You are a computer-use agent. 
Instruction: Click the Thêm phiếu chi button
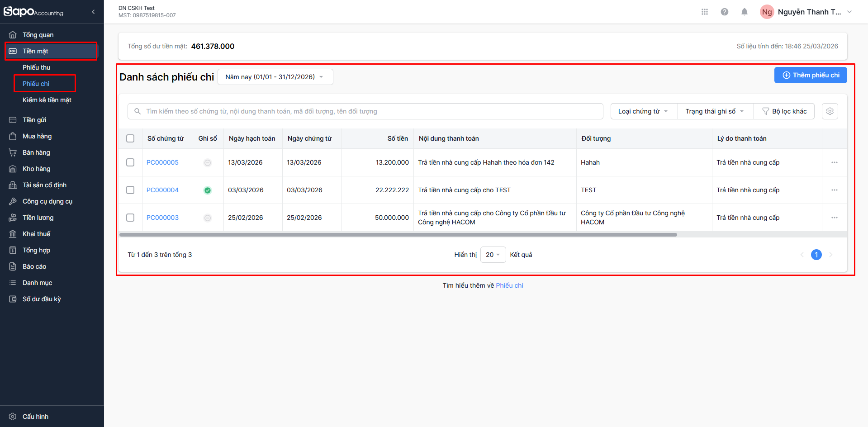pyautogui.click(x=811, y=75)
